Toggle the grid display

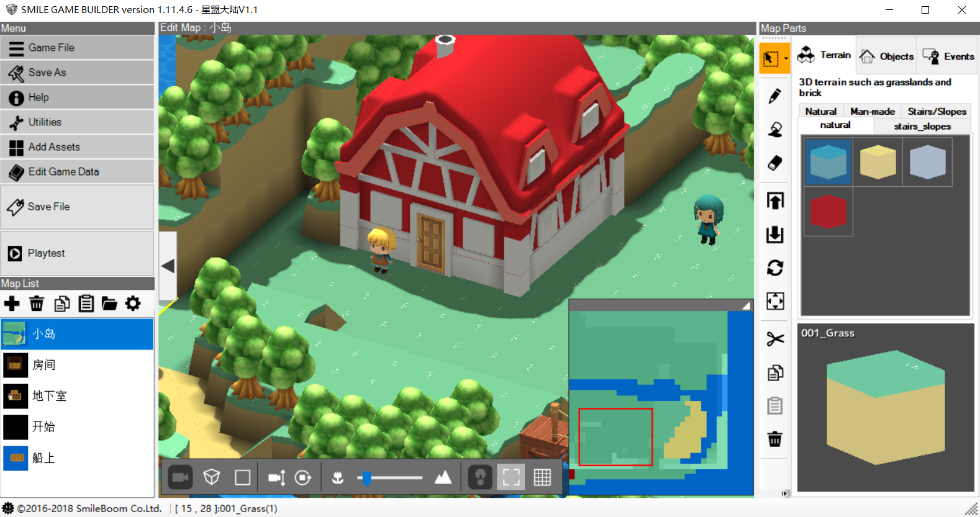click(x=542, y=477)
